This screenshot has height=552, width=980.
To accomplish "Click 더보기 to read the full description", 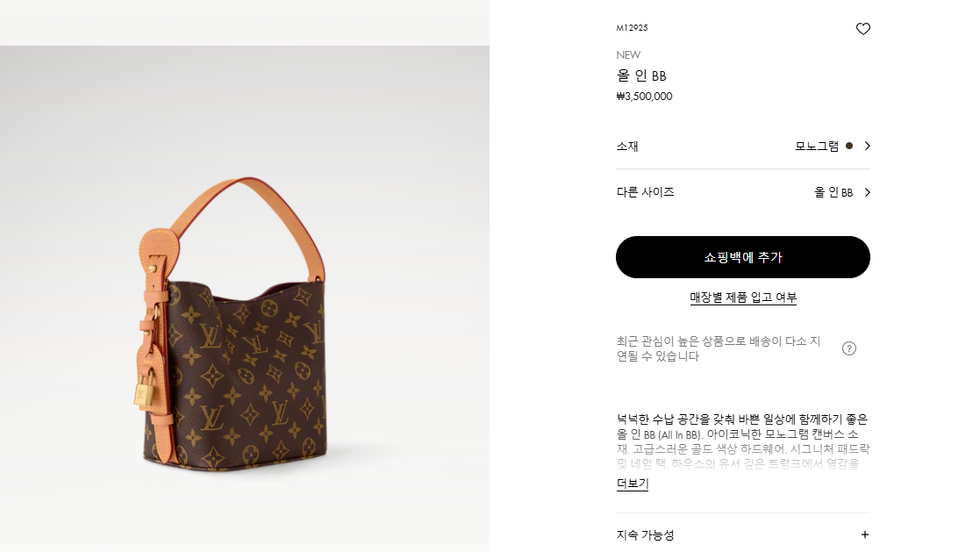I will coord(633,484).
